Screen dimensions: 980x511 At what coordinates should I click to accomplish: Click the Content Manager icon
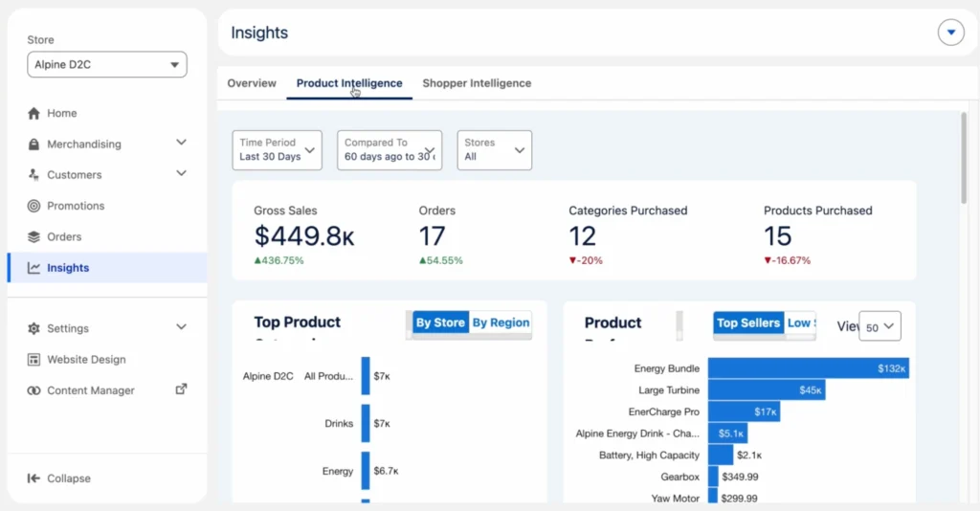(33, 390)
